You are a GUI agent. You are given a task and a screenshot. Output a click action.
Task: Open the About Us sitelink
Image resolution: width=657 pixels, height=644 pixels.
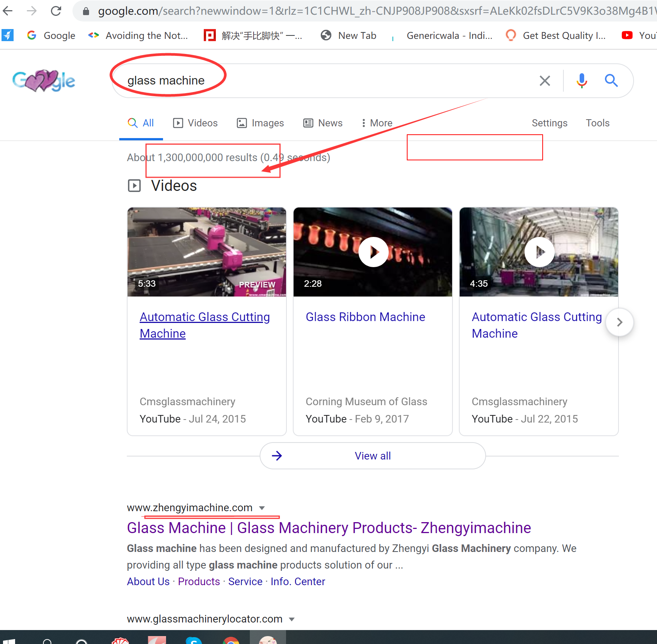click(x=148, y=581)
